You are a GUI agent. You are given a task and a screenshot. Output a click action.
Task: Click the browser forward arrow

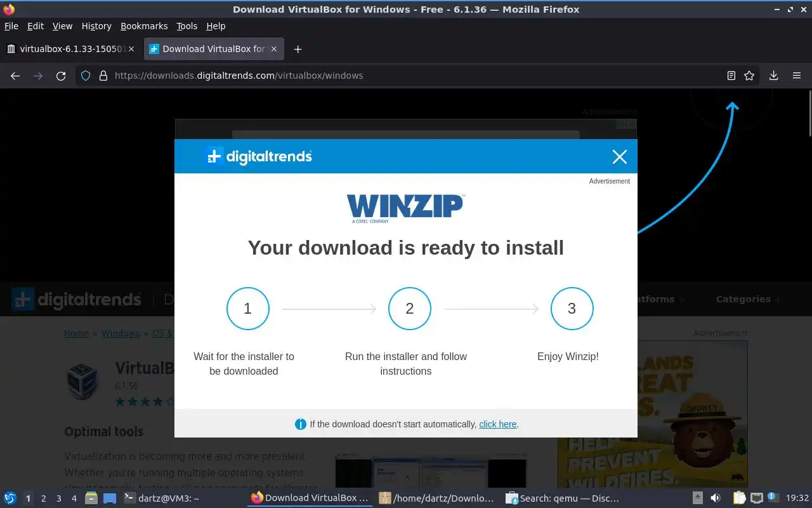38,76
